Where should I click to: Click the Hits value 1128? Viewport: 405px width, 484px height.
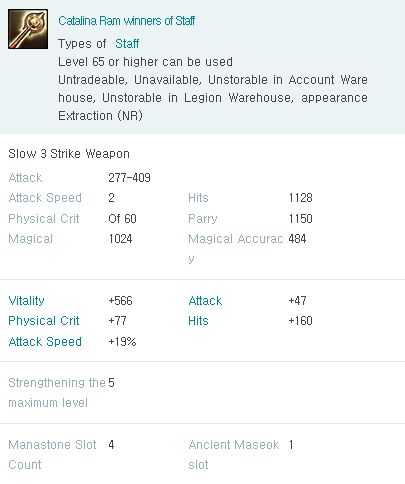(300, 198)
